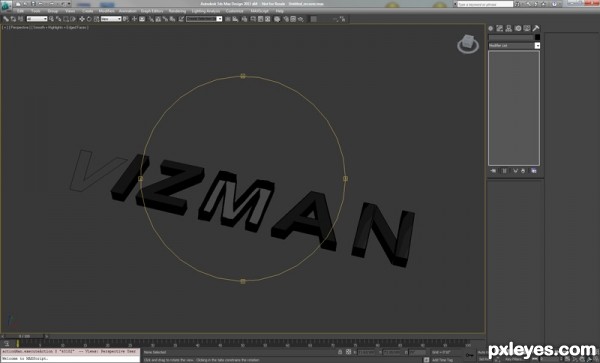Switch to the Modify command panel
This screenshot has height=363, width=600.
(x=500, y=28)
